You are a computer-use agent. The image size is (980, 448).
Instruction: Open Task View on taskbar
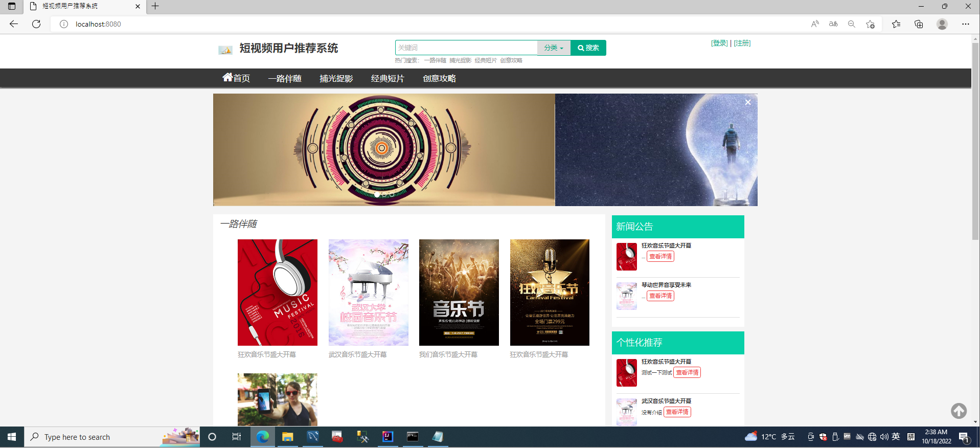tap(236, 437)
